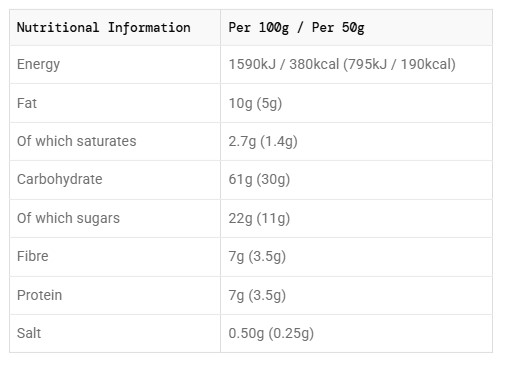The image size is (514, 366).
Task: Click the 795kJ / 190kcal per-50g text
Action: pyautogui.click(x=400, y=64)
